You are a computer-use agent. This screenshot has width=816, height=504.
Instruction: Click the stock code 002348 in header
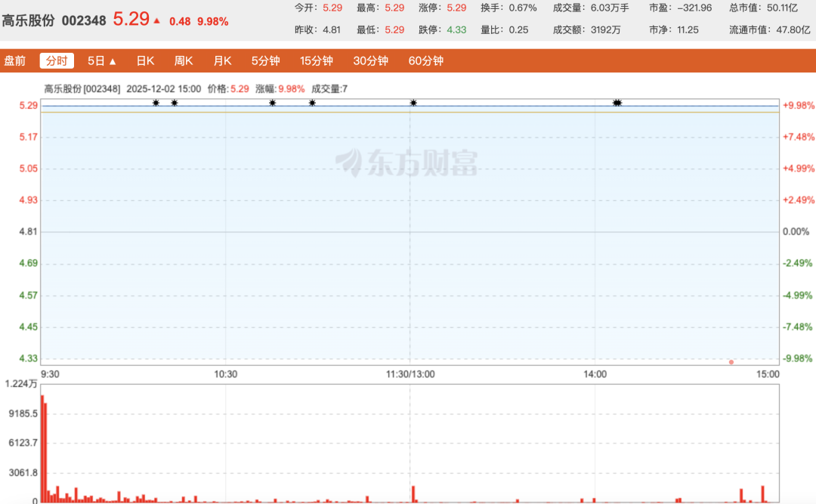84,21
